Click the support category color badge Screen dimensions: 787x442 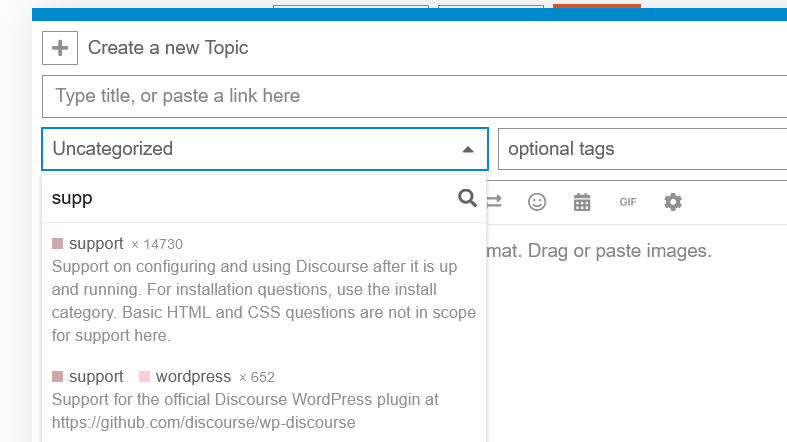pyautogui.click(x=57, y=244)
